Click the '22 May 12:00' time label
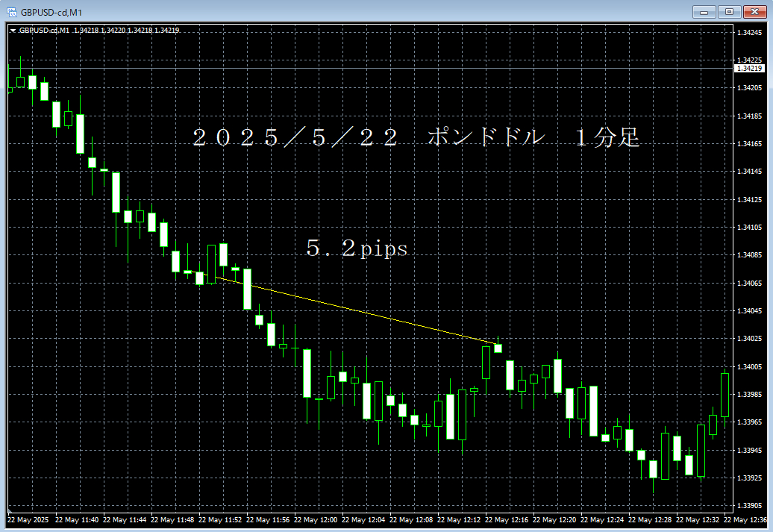773x532 pixels. 316,519
